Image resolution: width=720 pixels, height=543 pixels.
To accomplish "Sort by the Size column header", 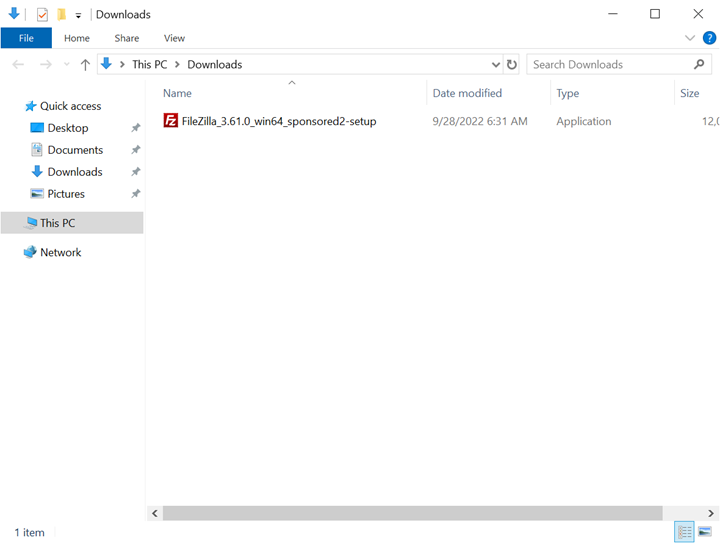I will [690, 93].
